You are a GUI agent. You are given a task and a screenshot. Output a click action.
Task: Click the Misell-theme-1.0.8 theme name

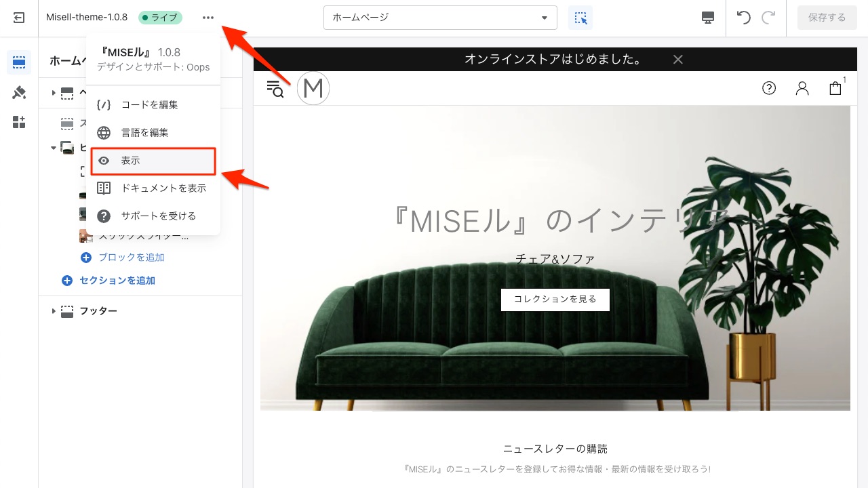coord(87,18)
